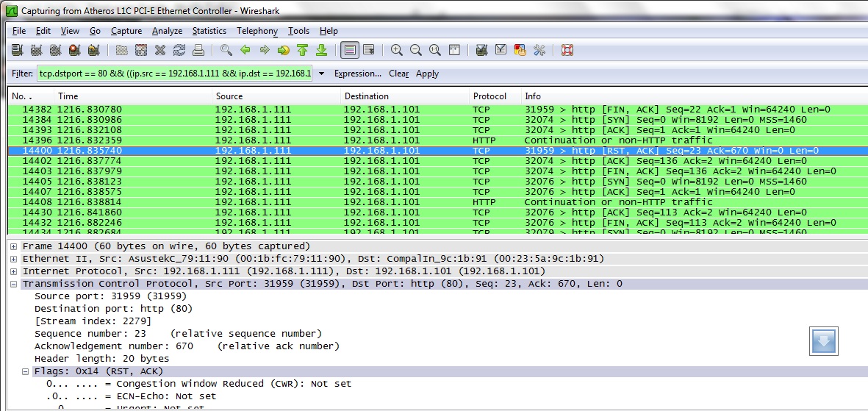Expand the Frame 14400 tree node
The width and height of the screenshot is (868, 411).
14,246
